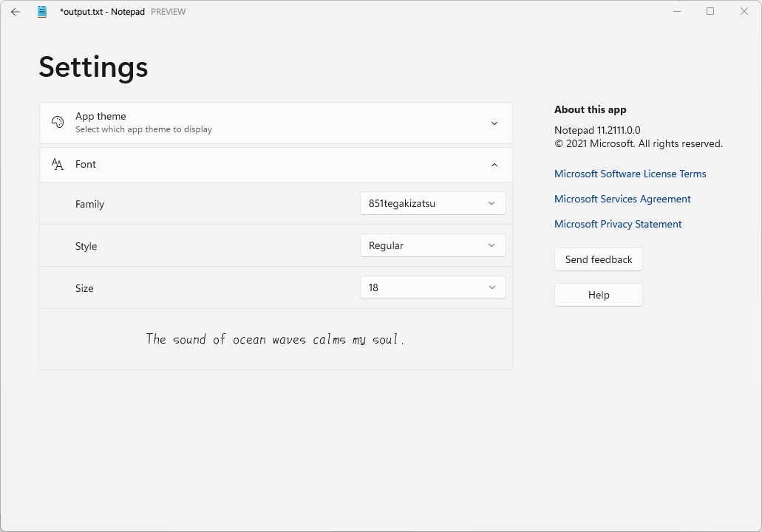The height and width of the screenshot is (532, 762).
Task: Click the Style label in Font section
Action: [86, 246]
